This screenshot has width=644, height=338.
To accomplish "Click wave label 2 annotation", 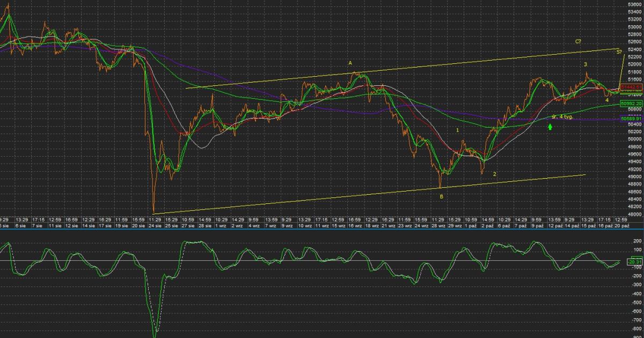I will click(x=494, y=174).
